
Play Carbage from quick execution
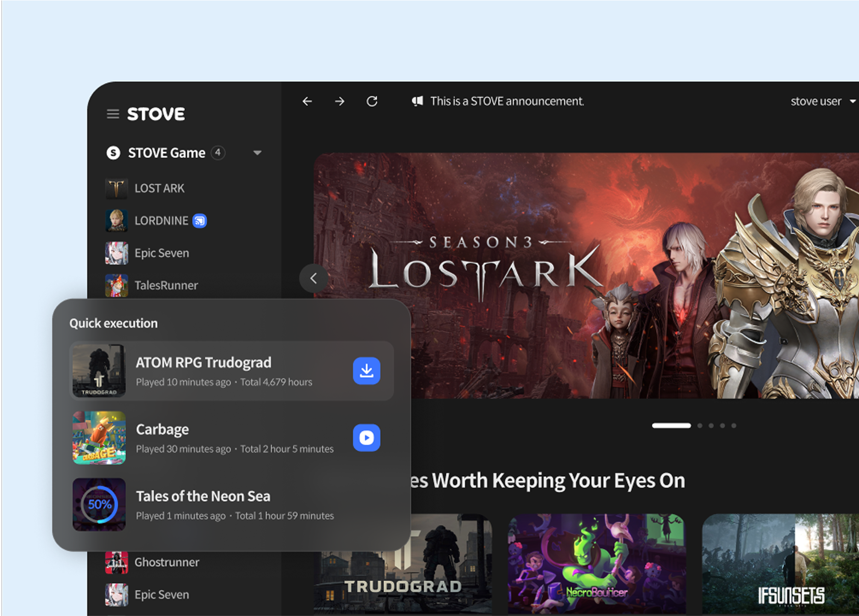[x=366, y=437]
